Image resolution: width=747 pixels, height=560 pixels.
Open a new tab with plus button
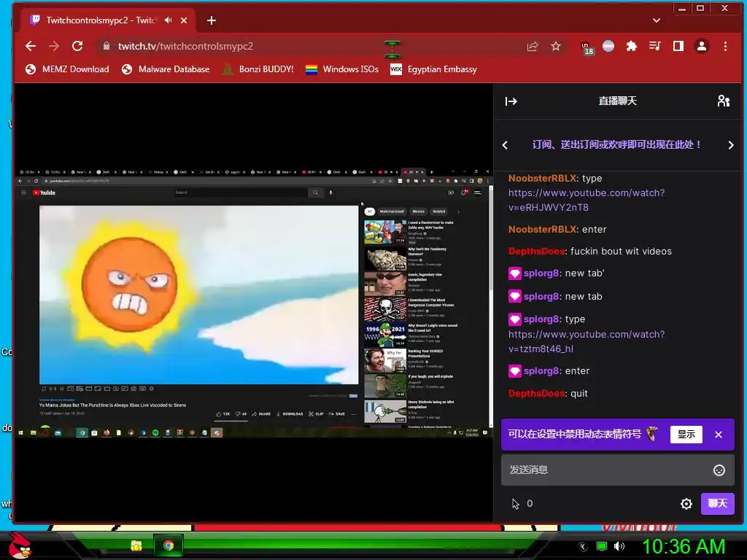(212, 20)
